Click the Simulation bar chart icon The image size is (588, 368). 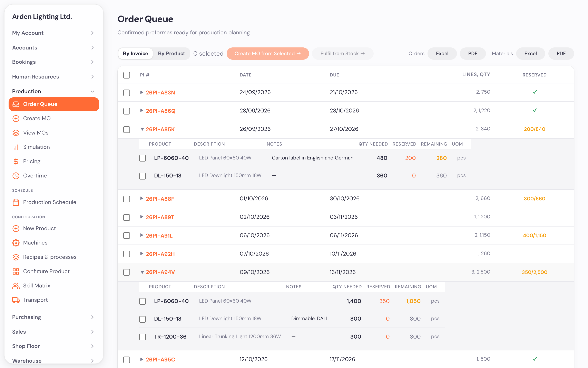[16, 147]
